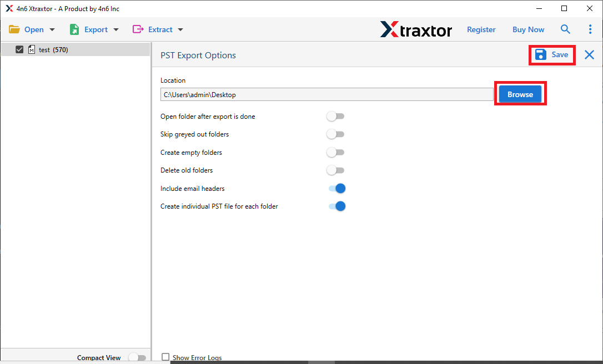Image resolution: width=603 pixels, height=364 pixels.
Task: Select the Register menu item
Action: pos(481,29)
